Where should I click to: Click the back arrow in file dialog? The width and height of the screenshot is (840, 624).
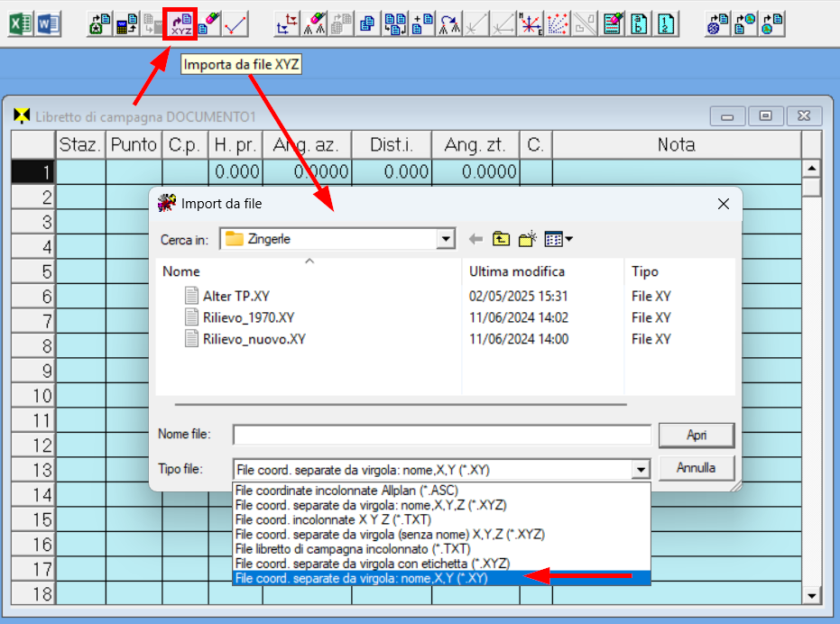475,239
